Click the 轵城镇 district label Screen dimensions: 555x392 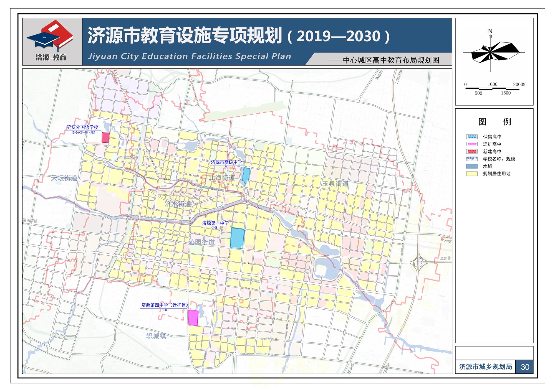point(156,336)
